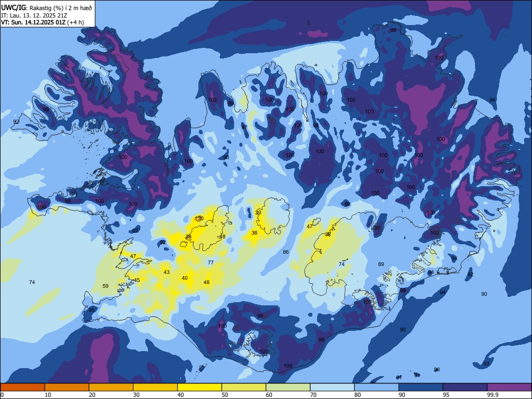The image size is (532, 399).
Task: Click the '50' legend tick label
Action: [x=225, y=395]
